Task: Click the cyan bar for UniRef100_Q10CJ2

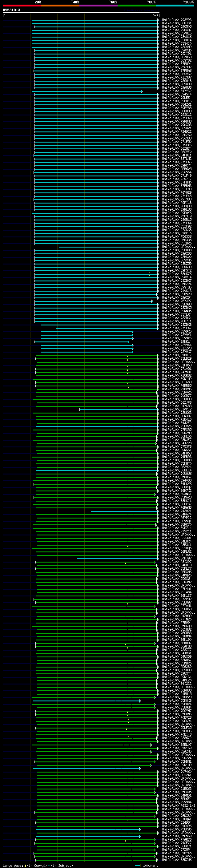Action: point(119,410)
